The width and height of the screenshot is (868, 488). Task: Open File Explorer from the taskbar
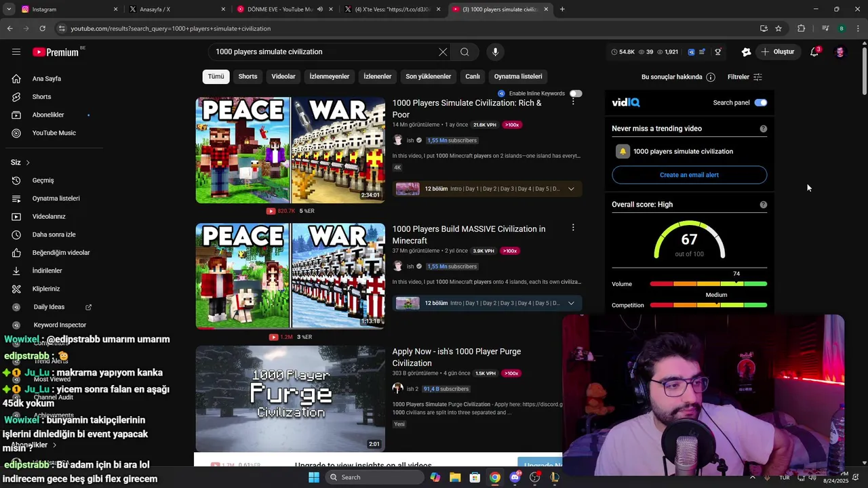[x=455, y=477]
